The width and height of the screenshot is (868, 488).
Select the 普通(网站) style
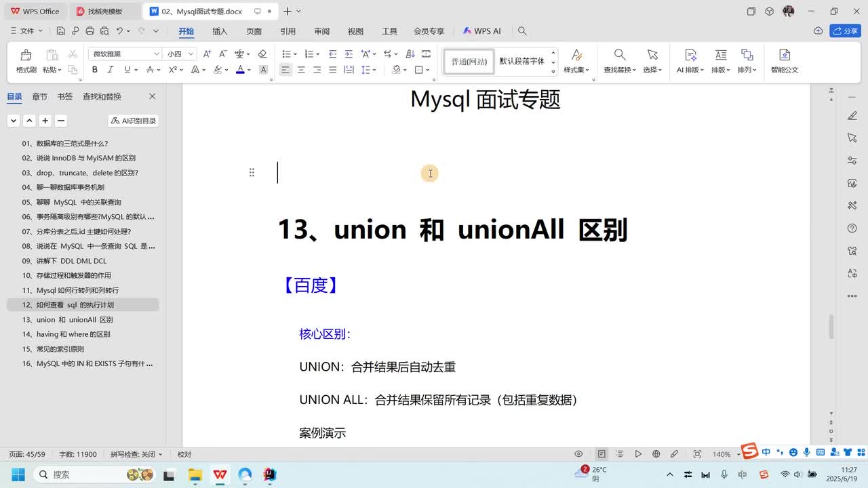(469, 61)
